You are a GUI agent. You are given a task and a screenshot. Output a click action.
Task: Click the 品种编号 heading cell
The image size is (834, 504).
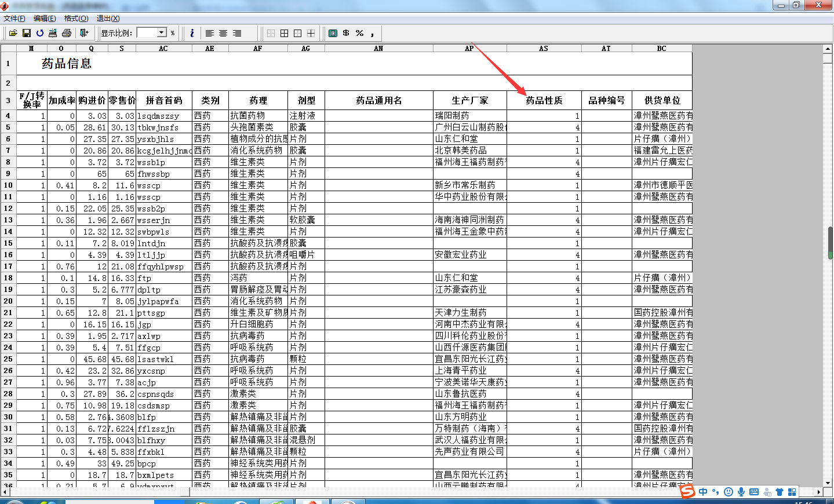click(x=607, y=100)
